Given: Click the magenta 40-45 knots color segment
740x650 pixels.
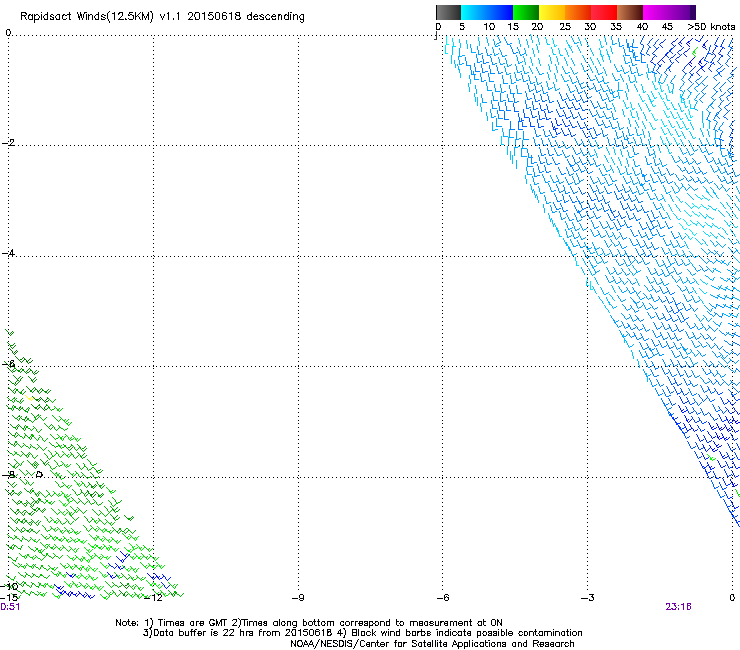Looking at the screenshot, I should coord(656,12).
